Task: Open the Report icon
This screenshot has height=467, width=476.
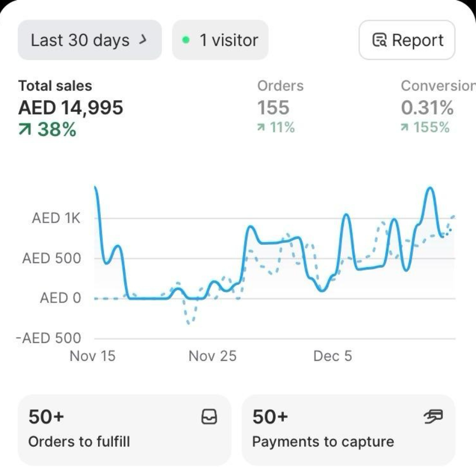Action: click(379, 40)
